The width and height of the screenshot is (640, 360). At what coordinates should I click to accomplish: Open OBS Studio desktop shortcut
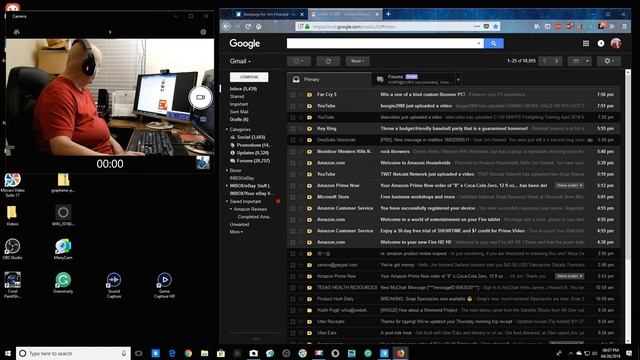[x=12, y=249]
